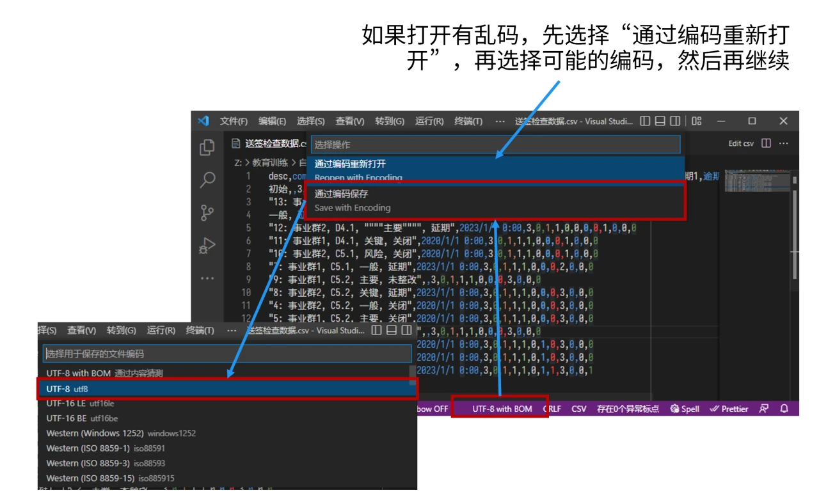Open the 文件(F) menu
Screen dimensions: 819x504
[234, 121]
